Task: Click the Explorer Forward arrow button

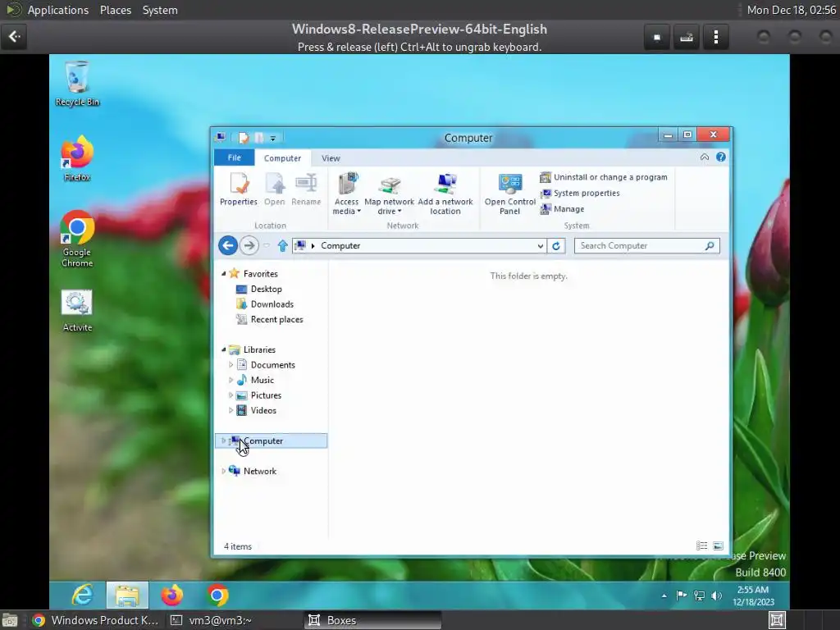Action: click(x=249, y=246)
